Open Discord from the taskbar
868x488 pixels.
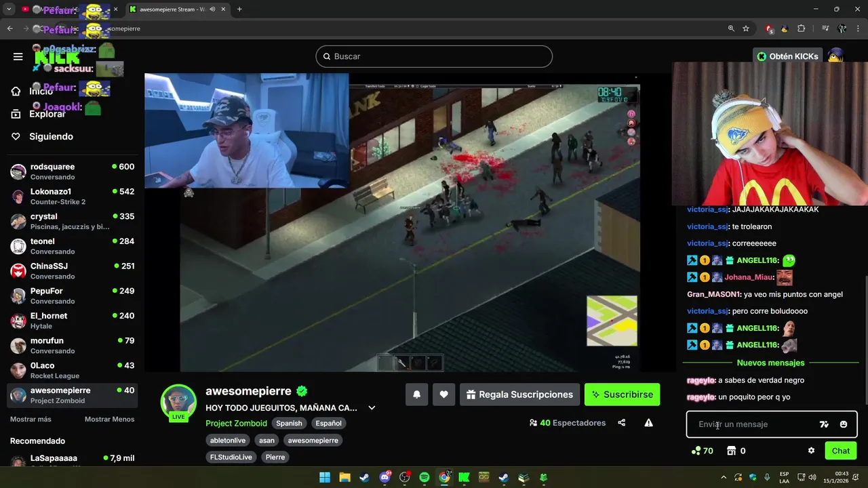point(384,477)
